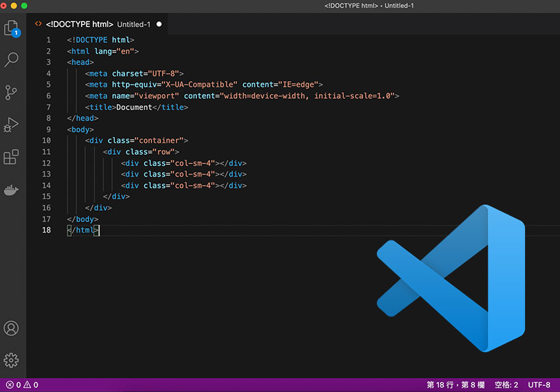Image resolution: width=560 pixels, height=392 pixels.
Task: Click the Accounts icon in the activity bar
Action: (11, 327)
